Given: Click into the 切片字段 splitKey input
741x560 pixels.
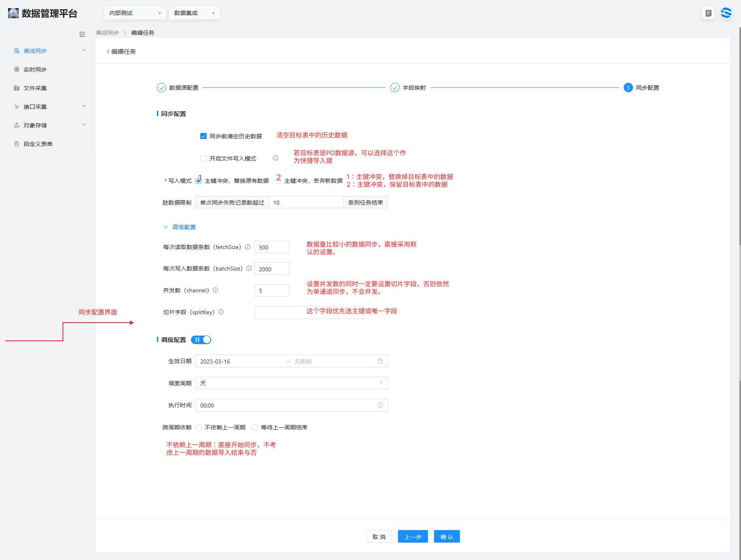Looking at the screenshot, I should click(279, 313).
